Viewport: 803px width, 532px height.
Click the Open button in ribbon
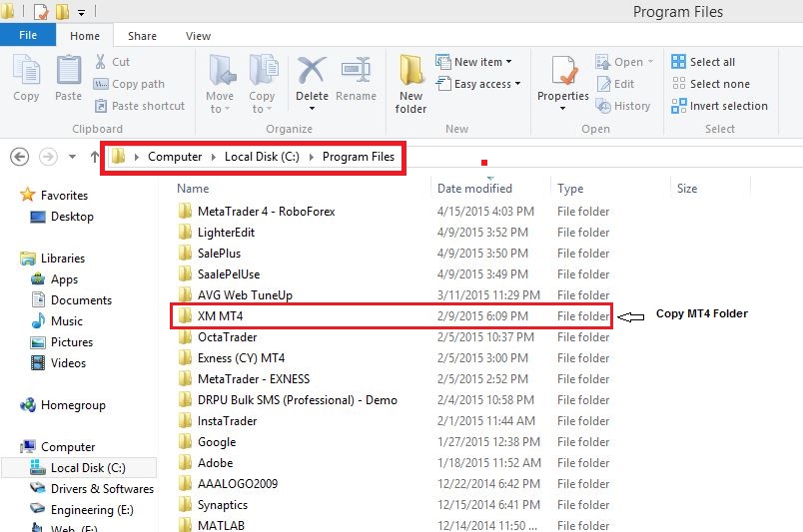point(619,62)
